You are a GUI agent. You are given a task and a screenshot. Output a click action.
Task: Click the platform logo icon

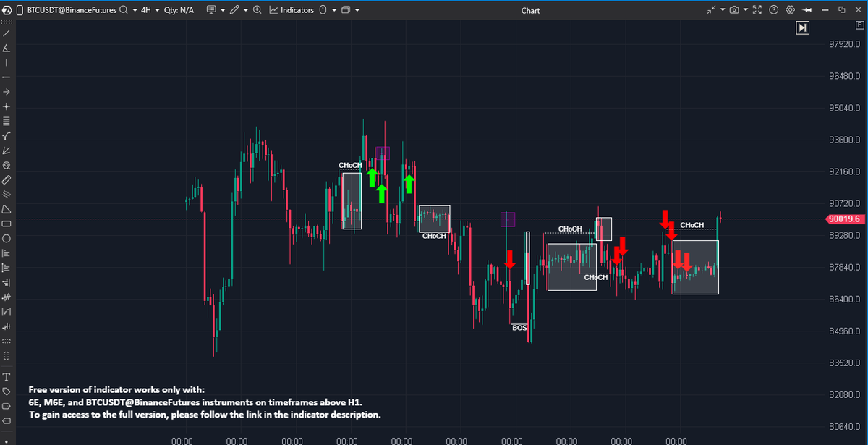[7, 10]
